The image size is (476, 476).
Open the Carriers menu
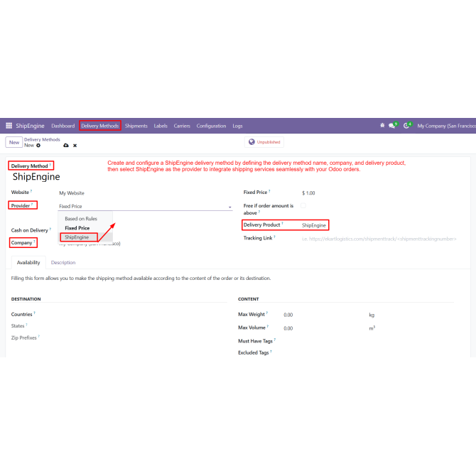(x=182, y=126)
